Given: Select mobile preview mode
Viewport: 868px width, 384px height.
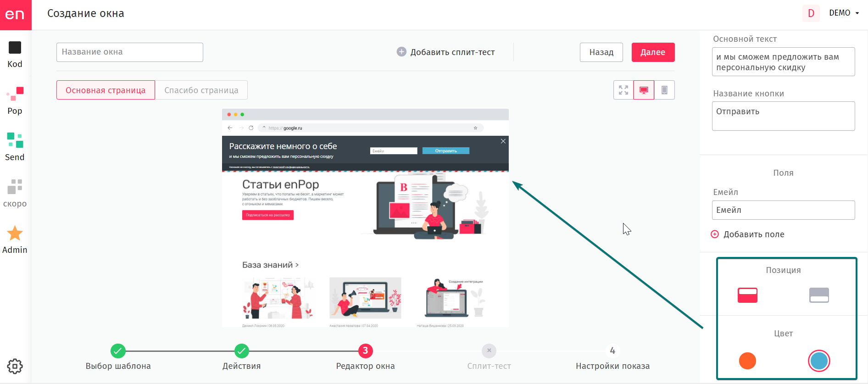Looking at the screenshot, I should [x=664, y=90].
